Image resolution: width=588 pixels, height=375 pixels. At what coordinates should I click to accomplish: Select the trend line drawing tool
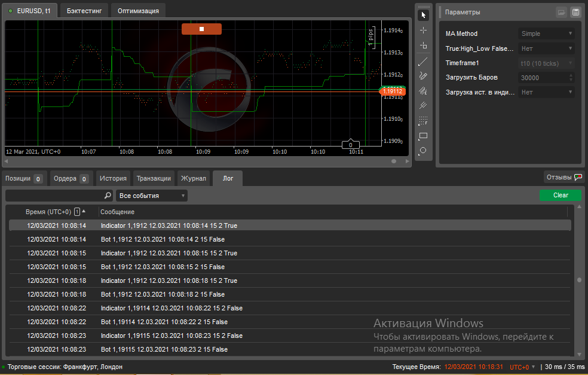point(424,61)
